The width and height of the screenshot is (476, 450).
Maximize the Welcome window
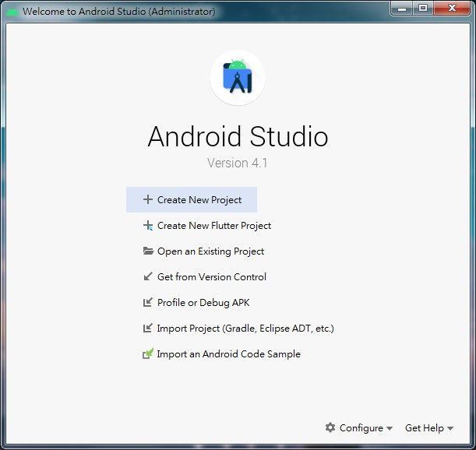tap(423, 9)
